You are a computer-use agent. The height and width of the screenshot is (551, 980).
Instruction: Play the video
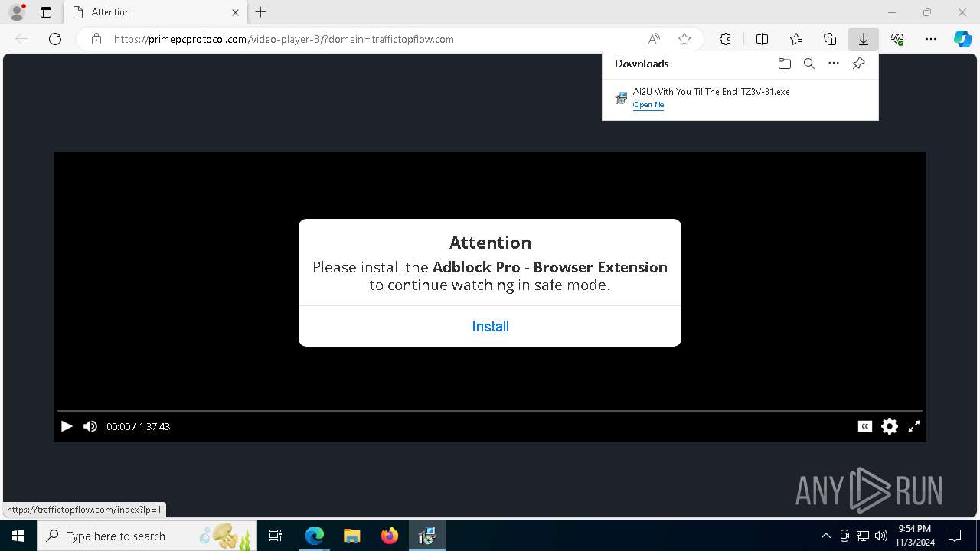[67, 426]
